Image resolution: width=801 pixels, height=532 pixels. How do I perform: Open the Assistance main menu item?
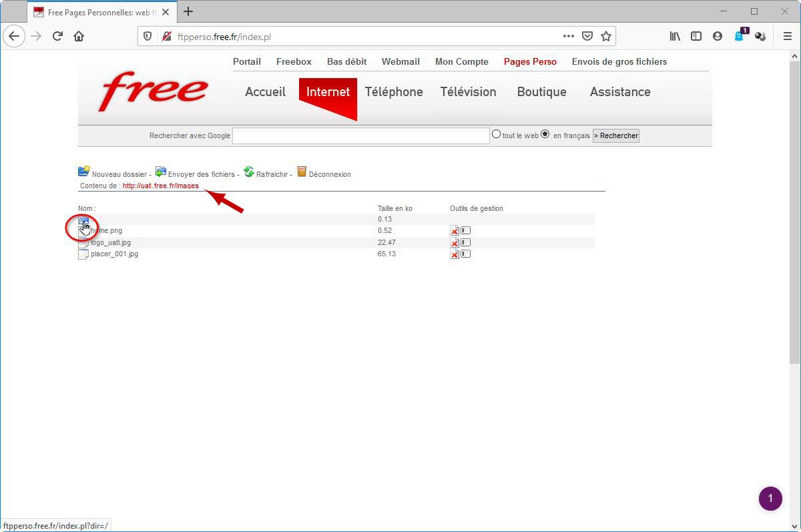coord(620,92)
